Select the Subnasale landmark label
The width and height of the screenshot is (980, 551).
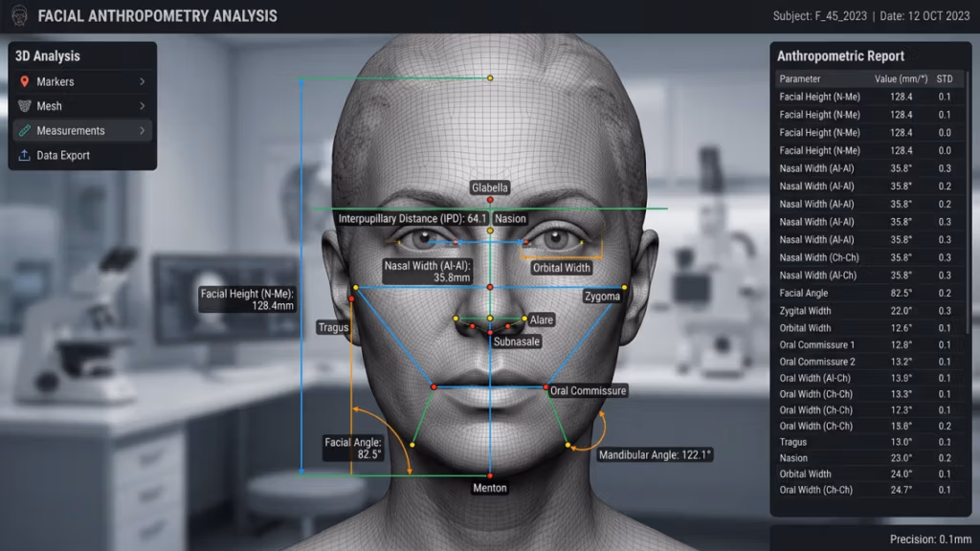click(516, 342)
